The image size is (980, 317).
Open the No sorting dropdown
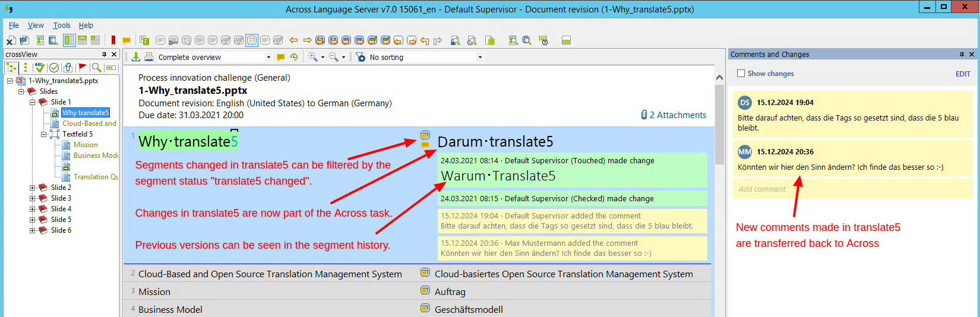[x=480, y=57]
